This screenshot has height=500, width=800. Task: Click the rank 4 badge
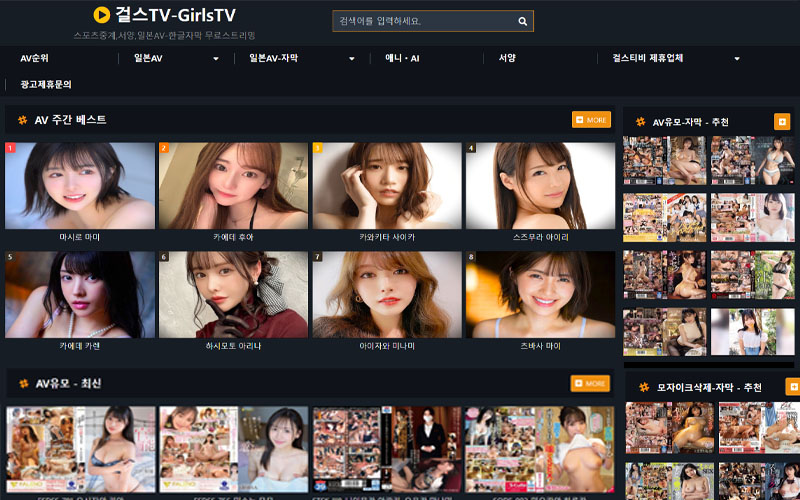(471, 148)
